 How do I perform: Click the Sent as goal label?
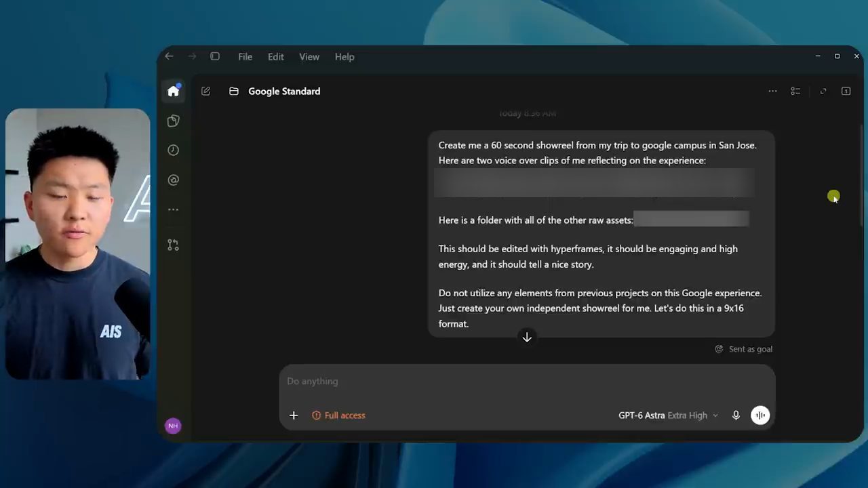(744, 349)
